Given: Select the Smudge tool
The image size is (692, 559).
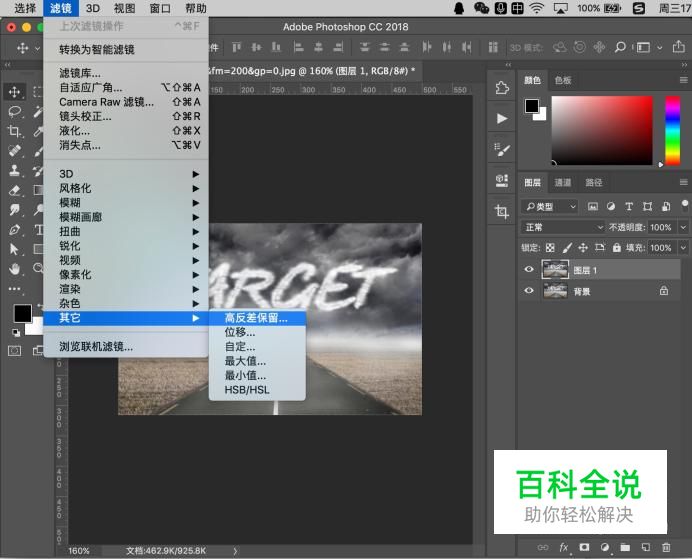Looking at the screenshot, I should [15, 210].
